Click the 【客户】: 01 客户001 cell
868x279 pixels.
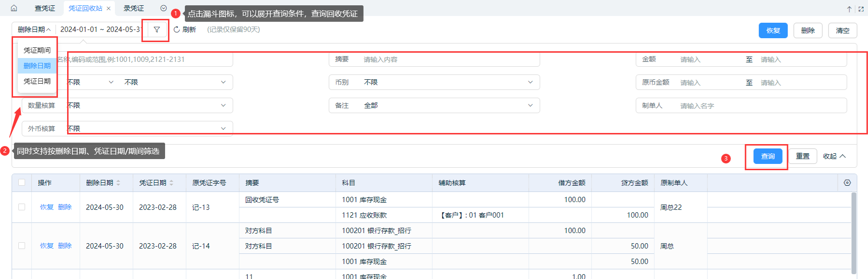(480, 215)
